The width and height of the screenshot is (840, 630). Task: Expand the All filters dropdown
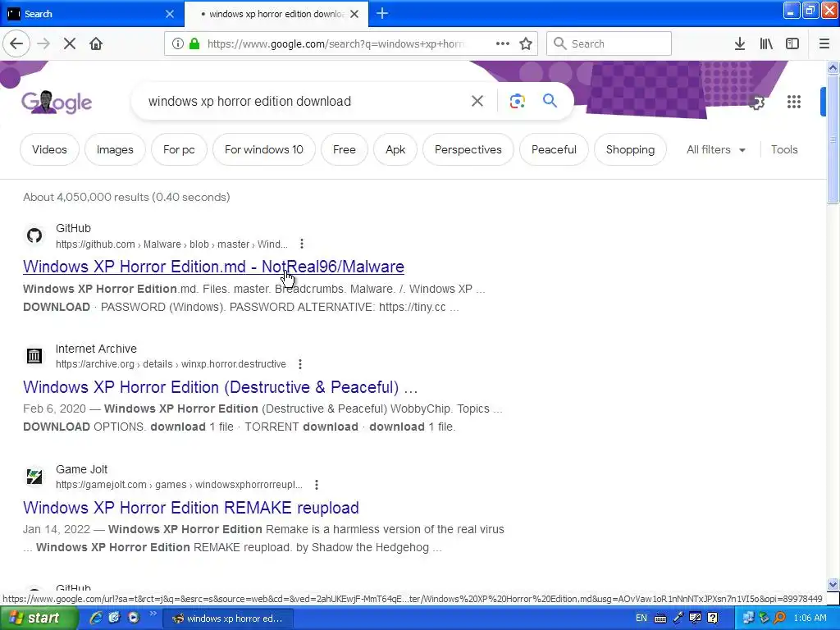715,150
